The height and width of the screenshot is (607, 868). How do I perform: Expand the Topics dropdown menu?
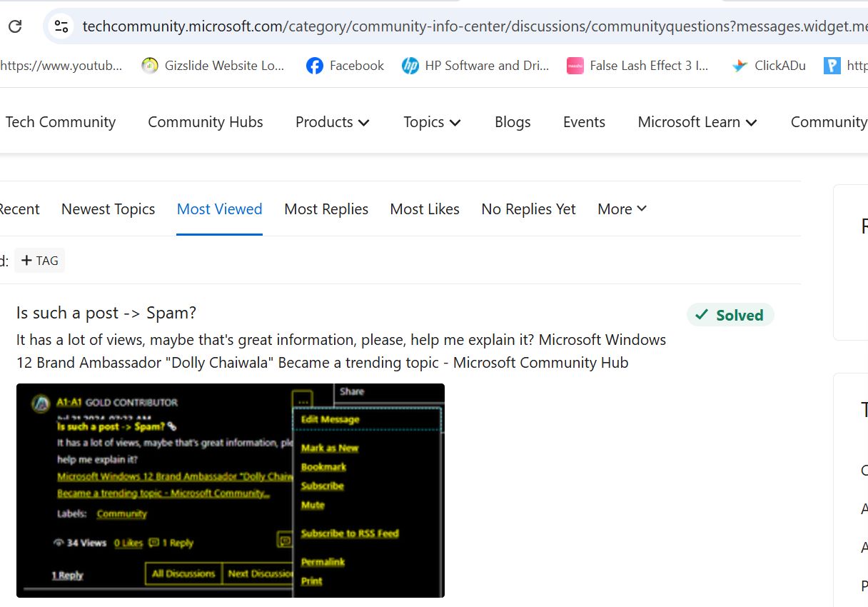coord(432,122)
